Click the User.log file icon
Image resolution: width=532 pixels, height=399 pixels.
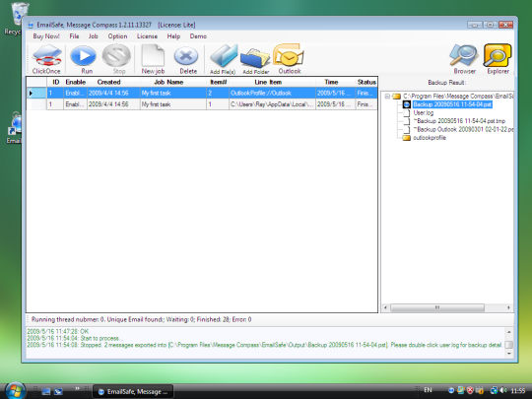[x=407, y=112]
